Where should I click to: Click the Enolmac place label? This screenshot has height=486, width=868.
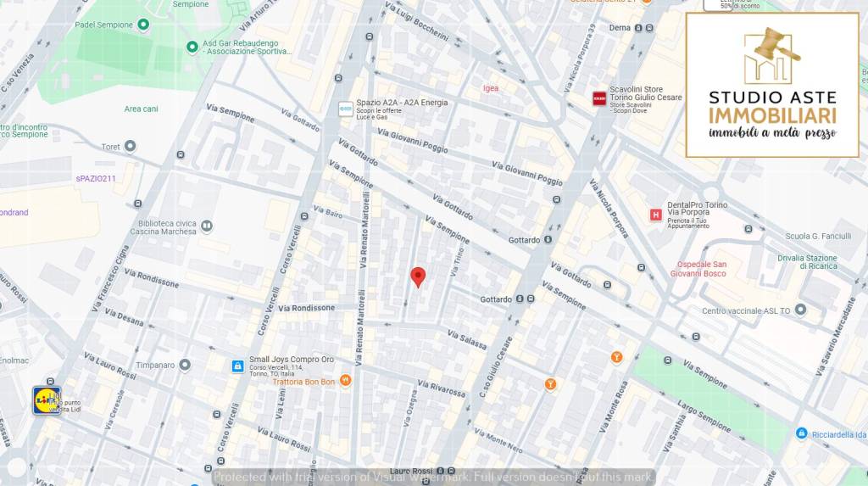tap(14, 360)
